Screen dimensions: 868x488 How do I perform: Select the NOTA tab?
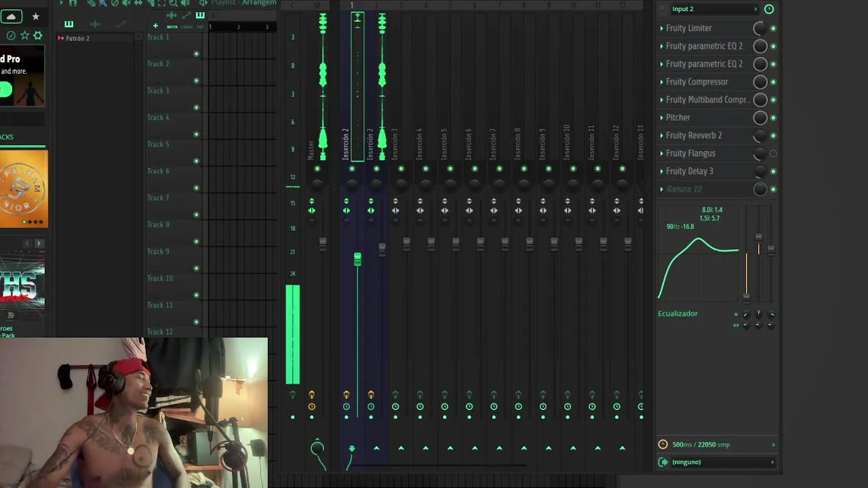coord(172,27)
